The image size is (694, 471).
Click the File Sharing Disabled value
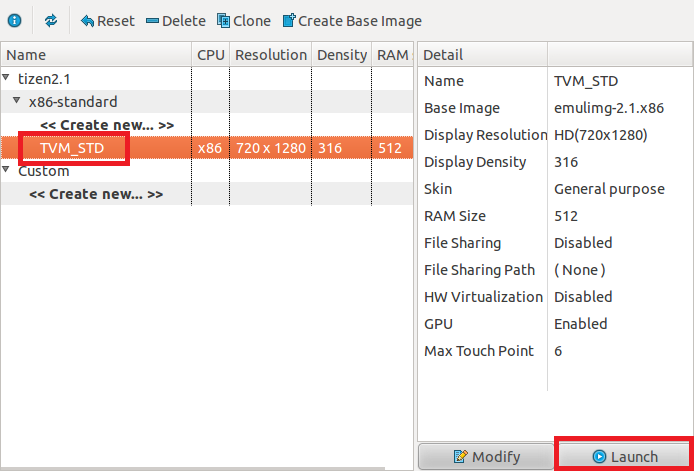[583, 243]
